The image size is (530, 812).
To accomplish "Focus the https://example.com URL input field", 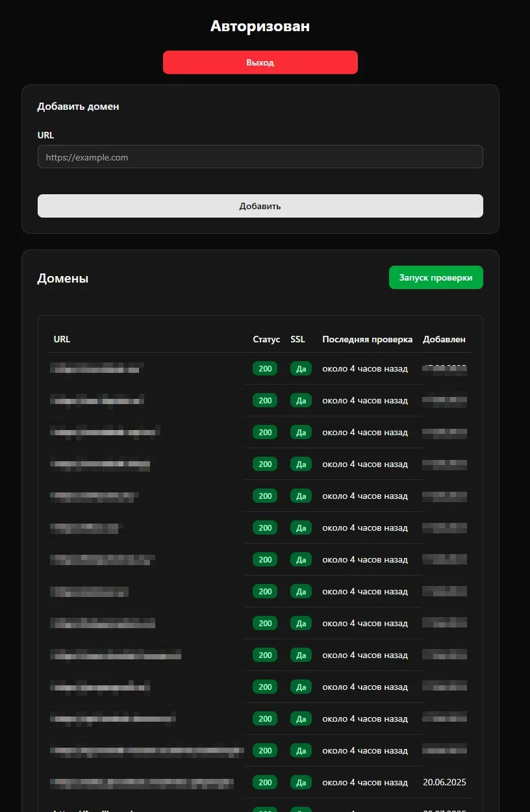I will (x=260, y=157).
